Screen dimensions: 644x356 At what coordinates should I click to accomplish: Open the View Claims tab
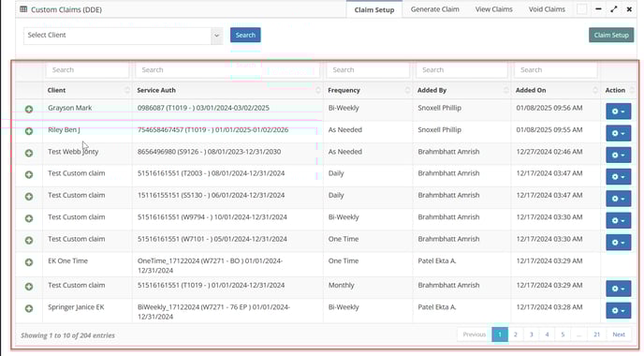coord(493,9)
